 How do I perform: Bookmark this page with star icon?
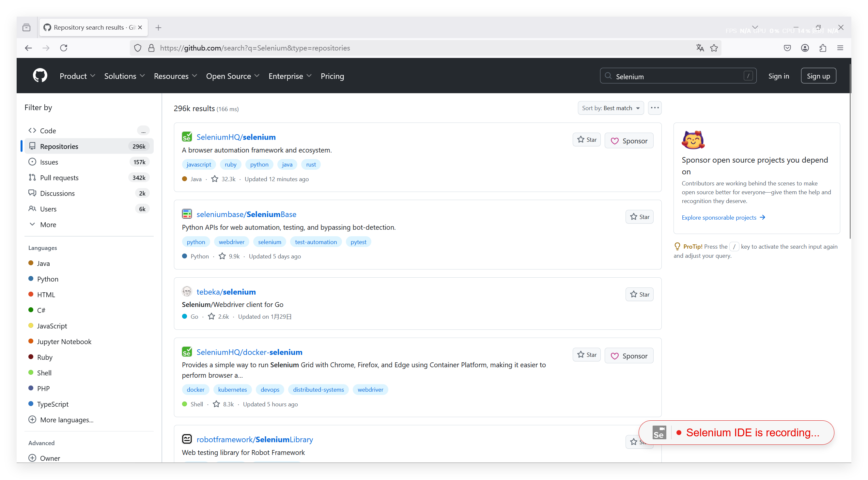coord(714,48)
